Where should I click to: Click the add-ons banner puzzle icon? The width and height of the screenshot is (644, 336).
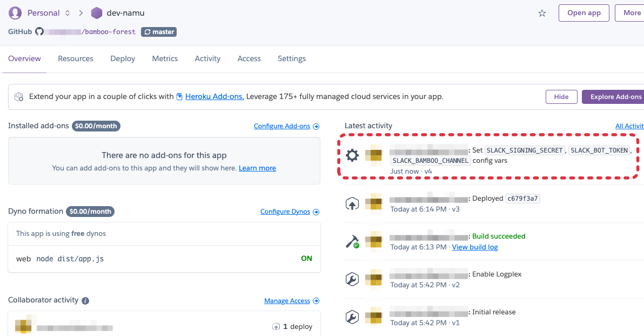coord(19,97)
